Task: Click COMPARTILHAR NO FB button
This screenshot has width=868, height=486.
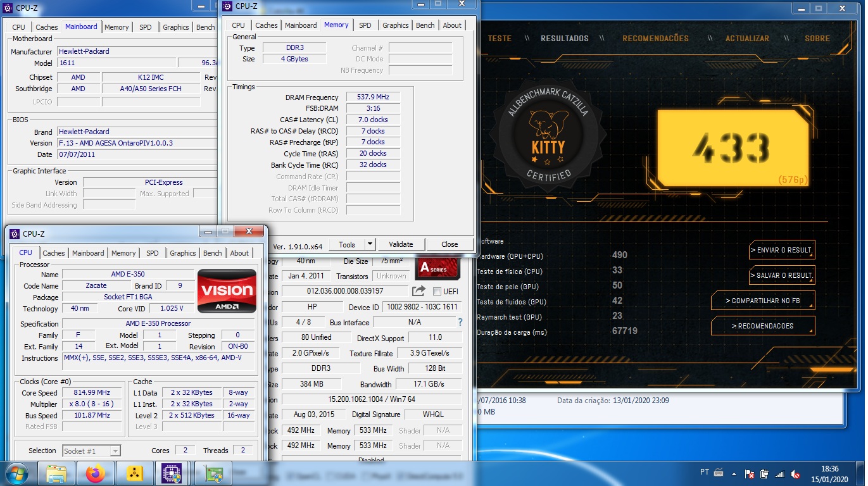Action: (x=763, y=301)
